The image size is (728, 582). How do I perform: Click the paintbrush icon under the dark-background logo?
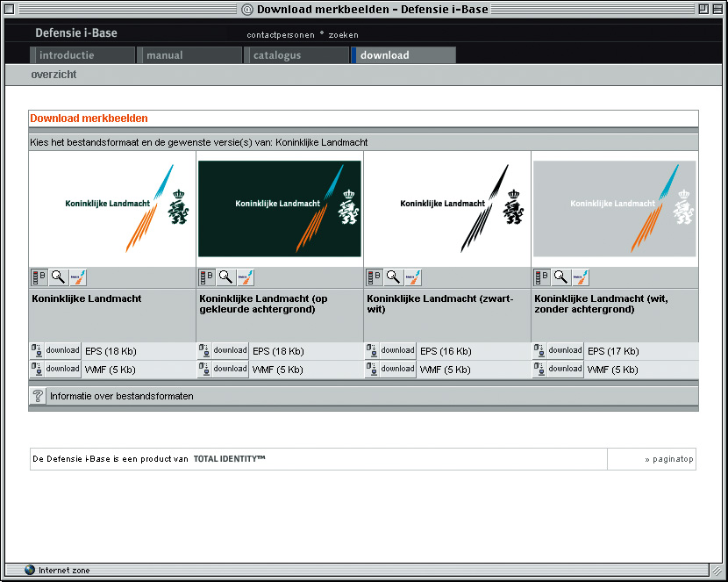(246, 277)
